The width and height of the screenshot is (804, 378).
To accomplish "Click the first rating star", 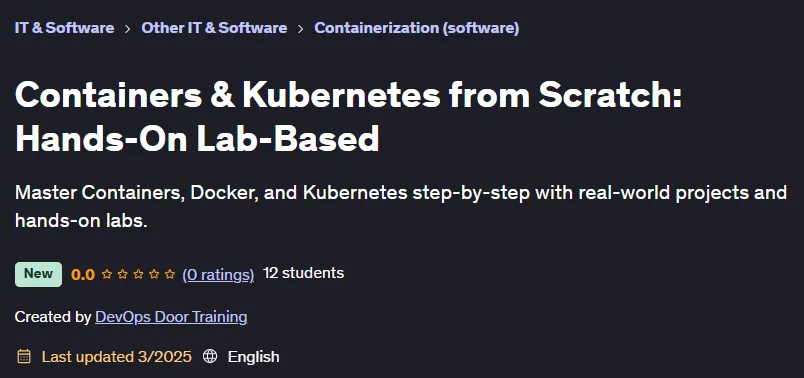I will click(x=107, y=274).
